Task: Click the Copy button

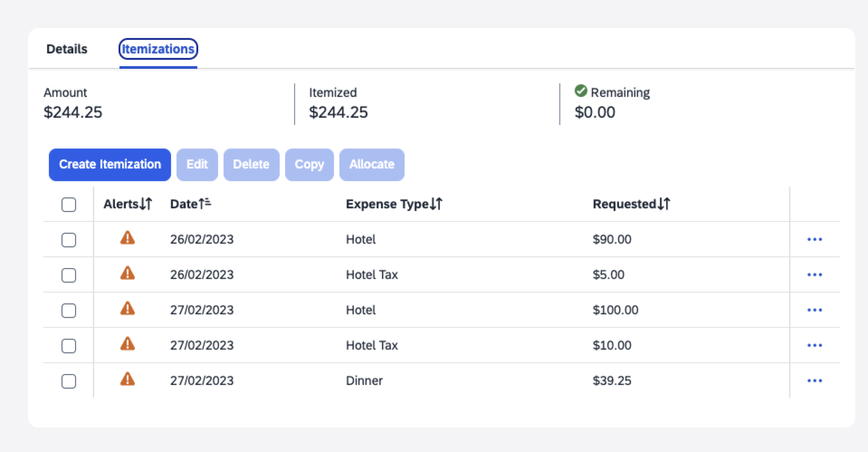Action: (310, 164)
